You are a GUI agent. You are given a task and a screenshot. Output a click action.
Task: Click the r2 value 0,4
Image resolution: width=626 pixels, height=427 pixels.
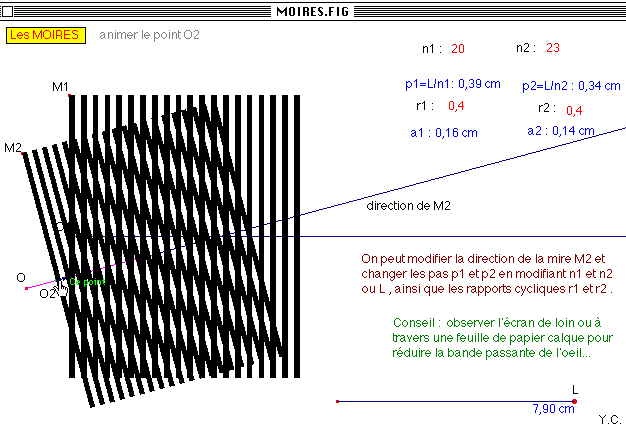[x=574, y=110]
